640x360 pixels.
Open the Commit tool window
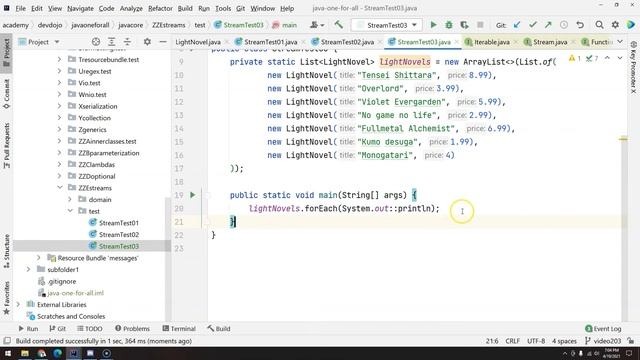[7, 94]
